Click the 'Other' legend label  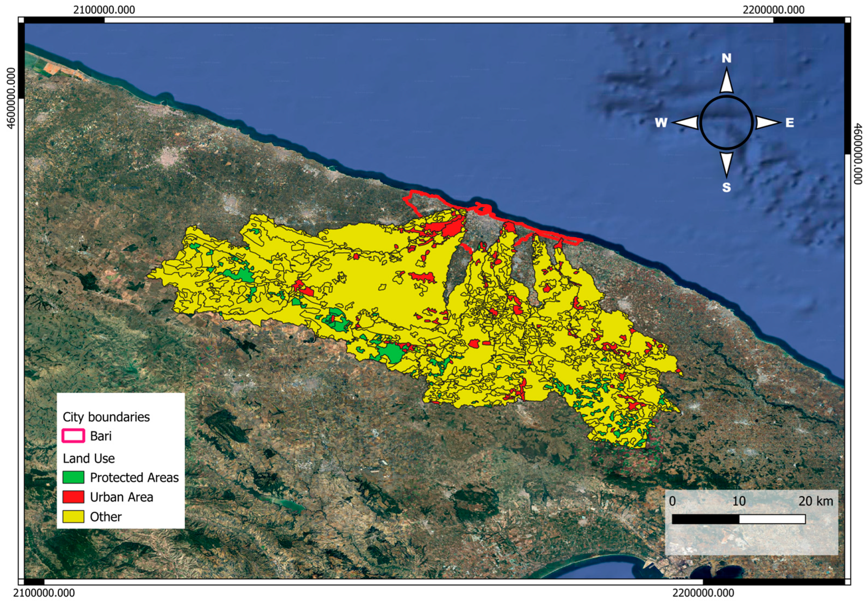pos(106,517)
